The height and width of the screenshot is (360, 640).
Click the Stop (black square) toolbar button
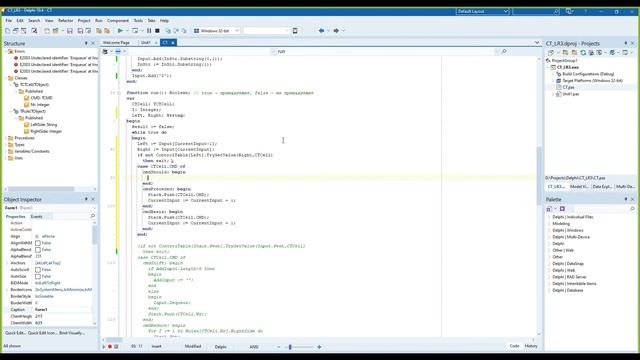157,31
